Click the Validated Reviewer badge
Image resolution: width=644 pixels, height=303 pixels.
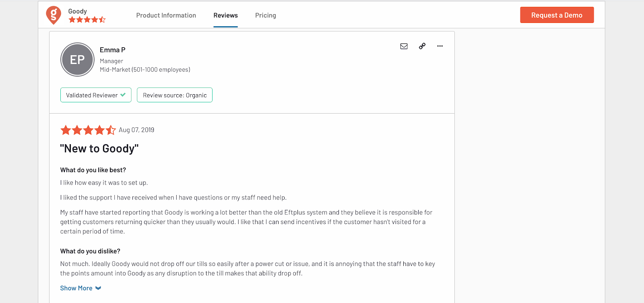coord(96,95)
